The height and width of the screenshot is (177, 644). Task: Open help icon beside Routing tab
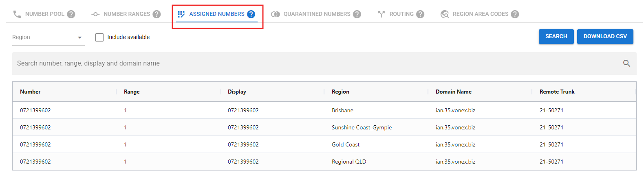[420, 14]
